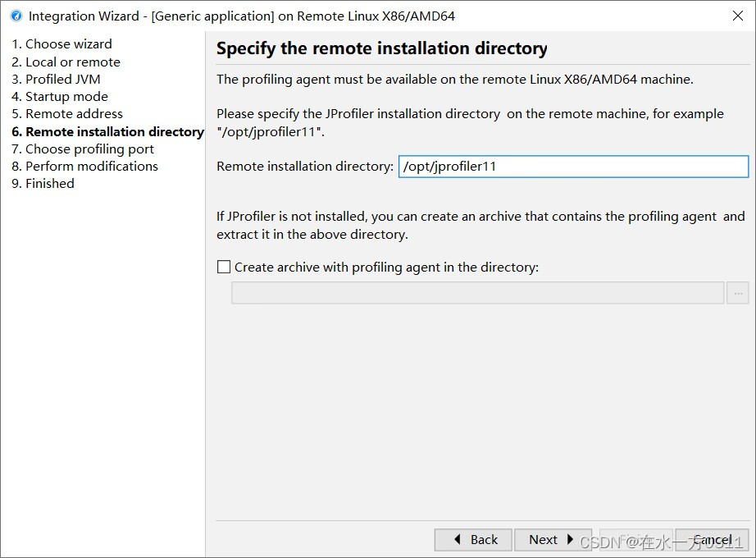This screenshot has width=756, height=558.
Task: Select step 1. Choose wizard
Action: click(61, 44)
